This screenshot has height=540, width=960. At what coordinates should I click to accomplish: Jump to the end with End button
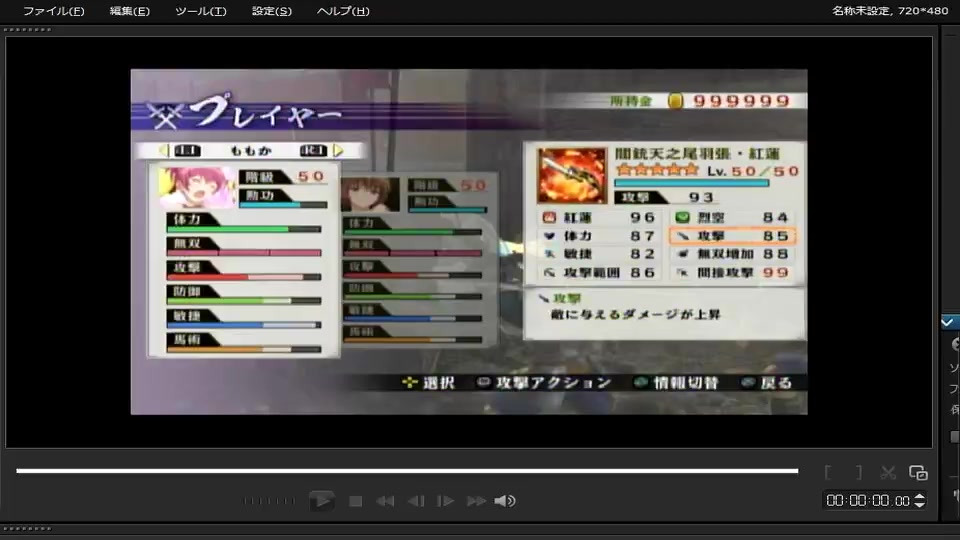(476, 501)
